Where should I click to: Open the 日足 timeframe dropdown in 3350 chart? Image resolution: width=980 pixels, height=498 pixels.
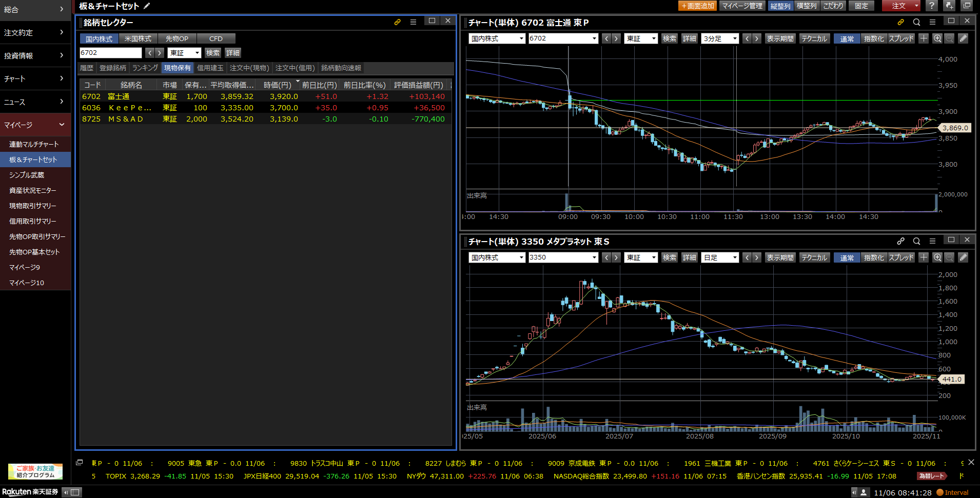tap(720, 257)
